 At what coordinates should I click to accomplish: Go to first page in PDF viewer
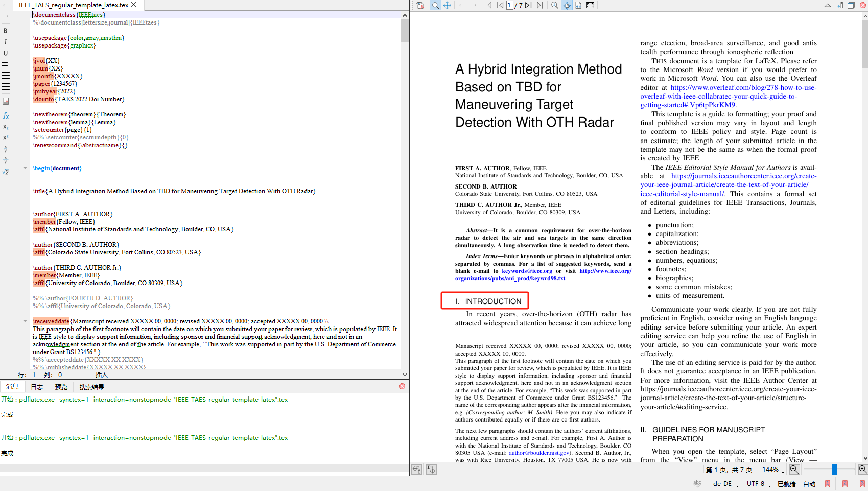[x=489, y=5]
